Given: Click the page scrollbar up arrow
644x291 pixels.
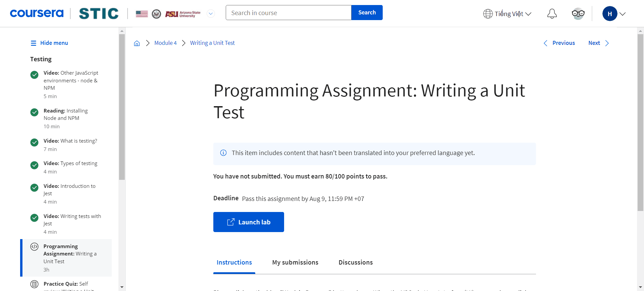Looking at the screenshot, I should click(x=640, y=31).
